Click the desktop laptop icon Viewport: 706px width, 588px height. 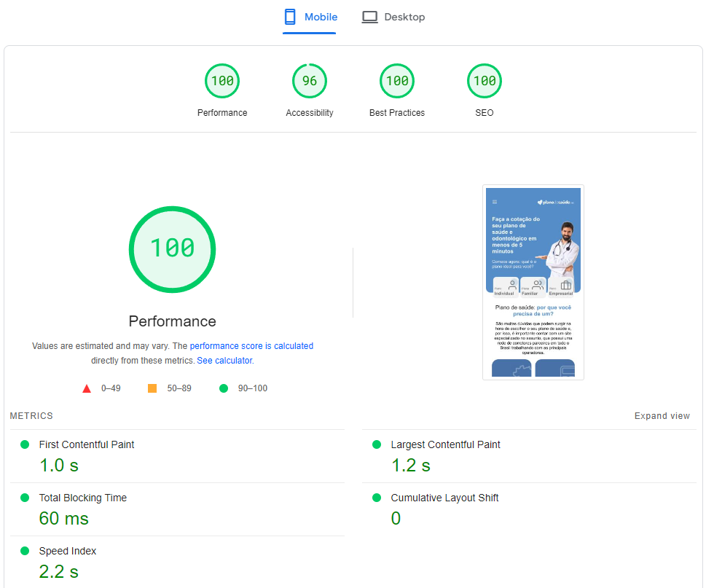pos(370,17)
